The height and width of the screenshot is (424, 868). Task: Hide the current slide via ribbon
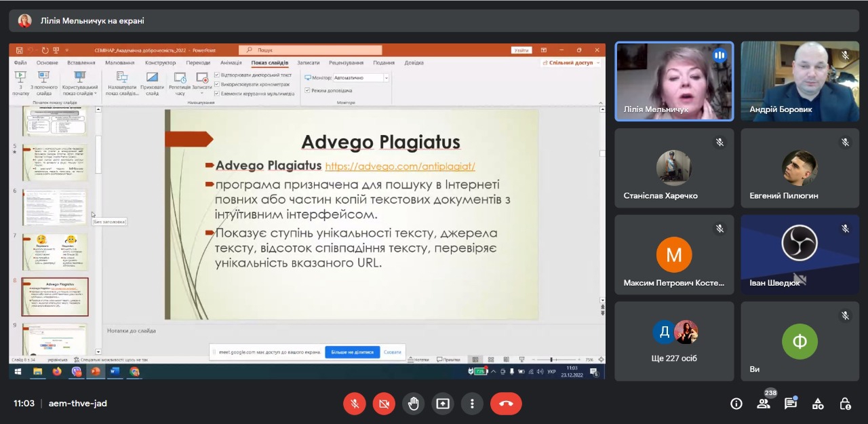pos(152,83)
